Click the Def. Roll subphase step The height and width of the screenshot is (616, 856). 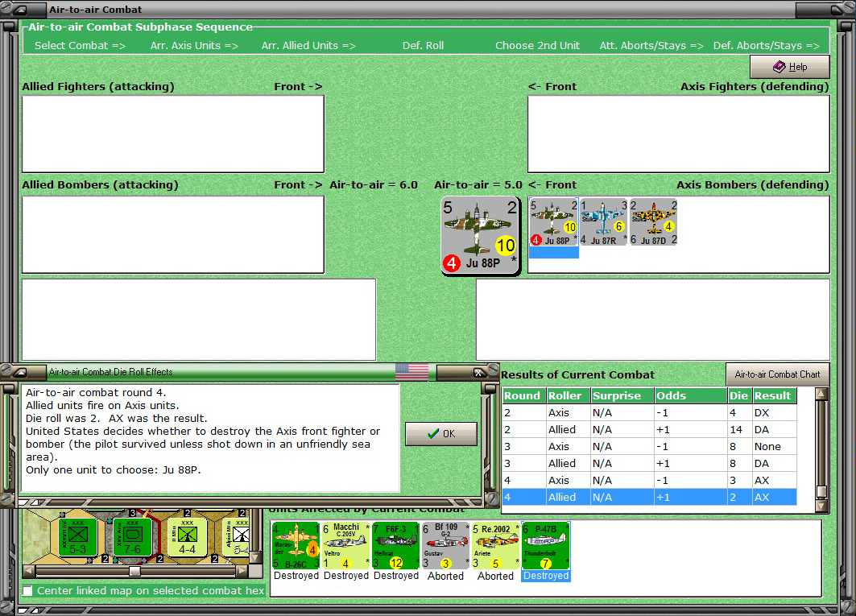pos(423,45)
